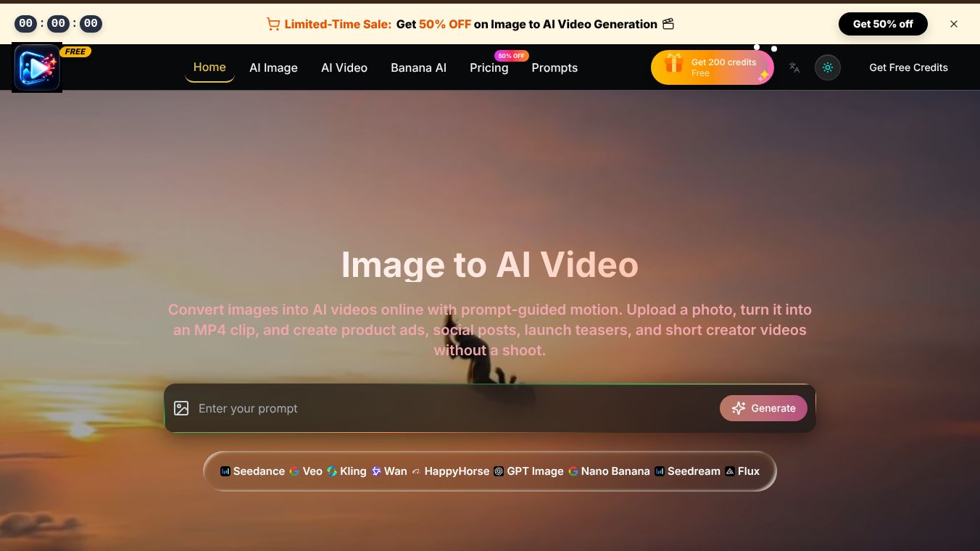The image size is (980, 551).
Task: Click Get 200 credits Free button
Action: [x=713, y=67]
